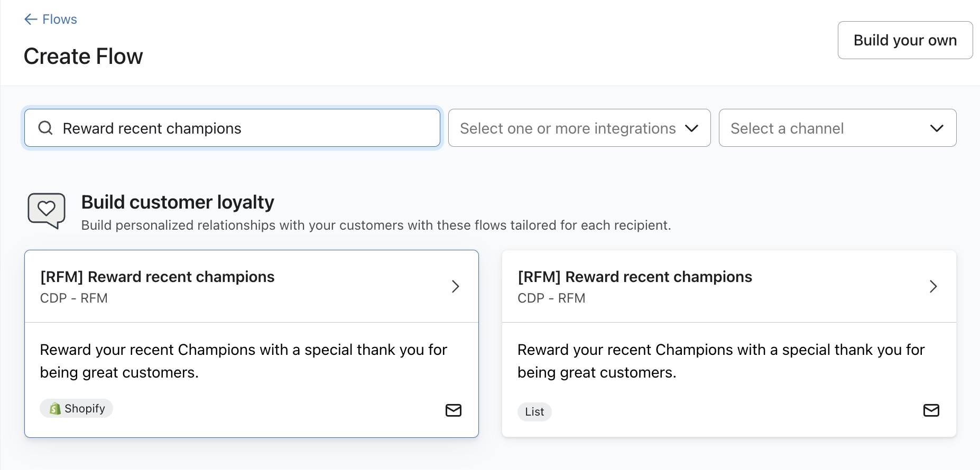Click the chevron on the right champions card
This screenshot has height=470, width=980.
pos(933,286)
